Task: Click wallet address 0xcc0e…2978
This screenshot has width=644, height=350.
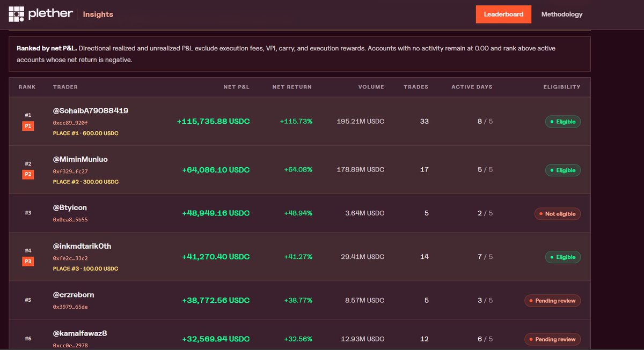Action: (70, 346)
